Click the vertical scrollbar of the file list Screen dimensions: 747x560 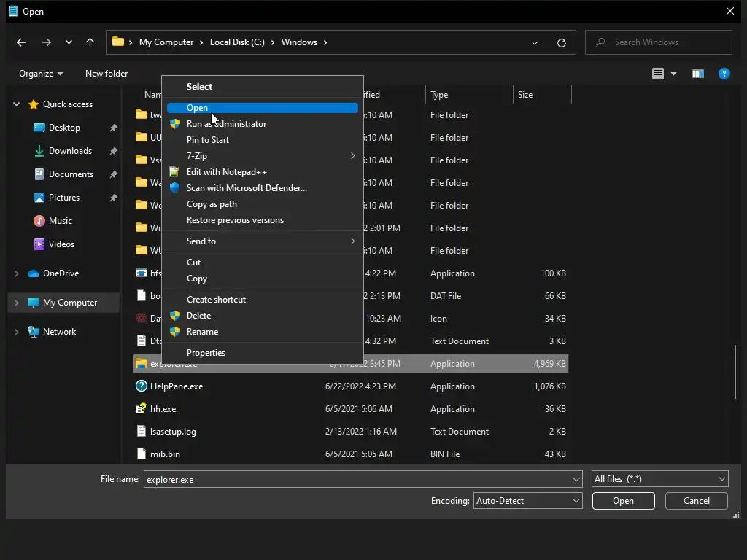(735, 371)
